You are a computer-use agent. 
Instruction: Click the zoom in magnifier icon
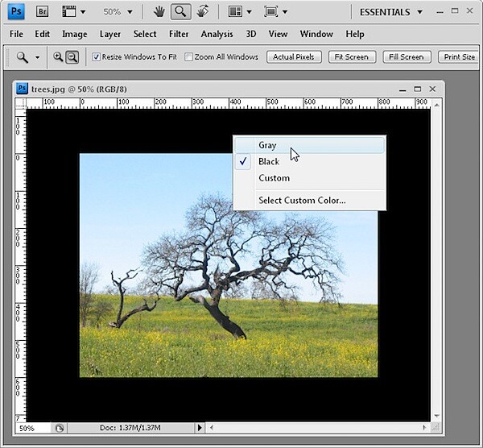(58, 57)
